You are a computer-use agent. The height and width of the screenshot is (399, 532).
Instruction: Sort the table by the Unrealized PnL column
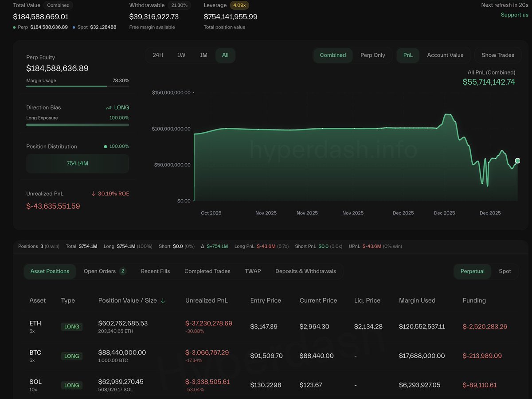(x=206, y=300)
